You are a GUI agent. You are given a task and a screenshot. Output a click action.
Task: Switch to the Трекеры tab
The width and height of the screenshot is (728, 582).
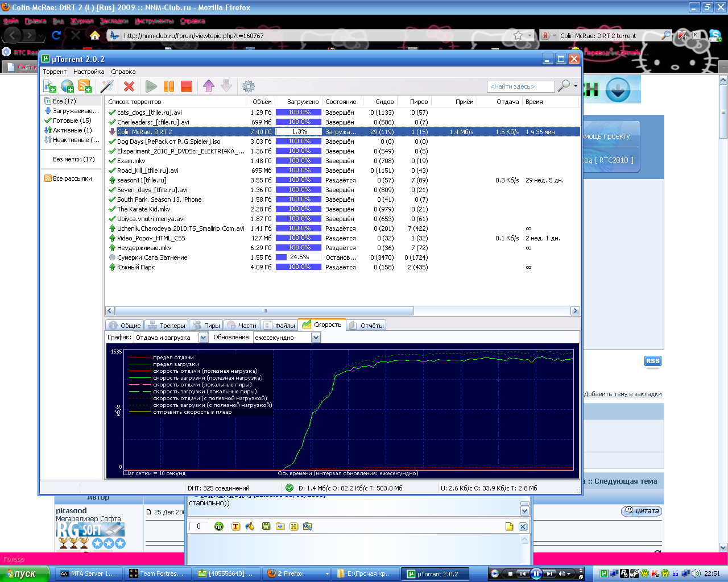coord(167,326)
